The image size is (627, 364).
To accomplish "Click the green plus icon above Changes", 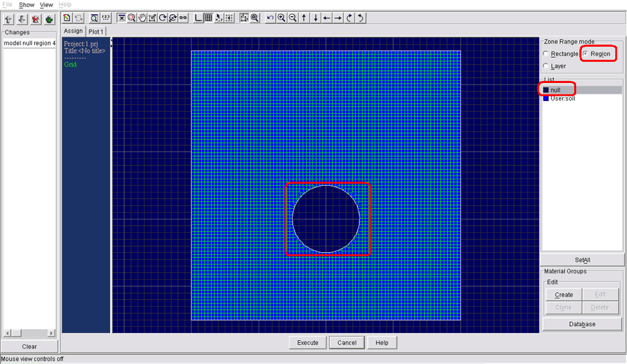I will coord(49,19).
